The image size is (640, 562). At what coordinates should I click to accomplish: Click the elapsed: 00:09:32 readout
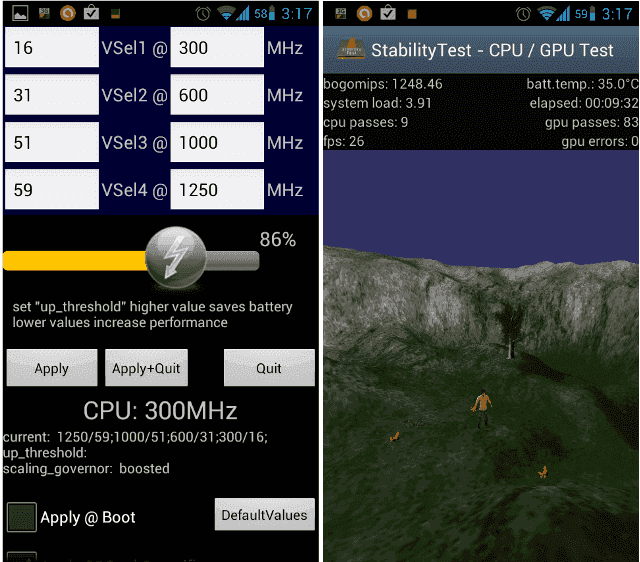tap(584, 103)
